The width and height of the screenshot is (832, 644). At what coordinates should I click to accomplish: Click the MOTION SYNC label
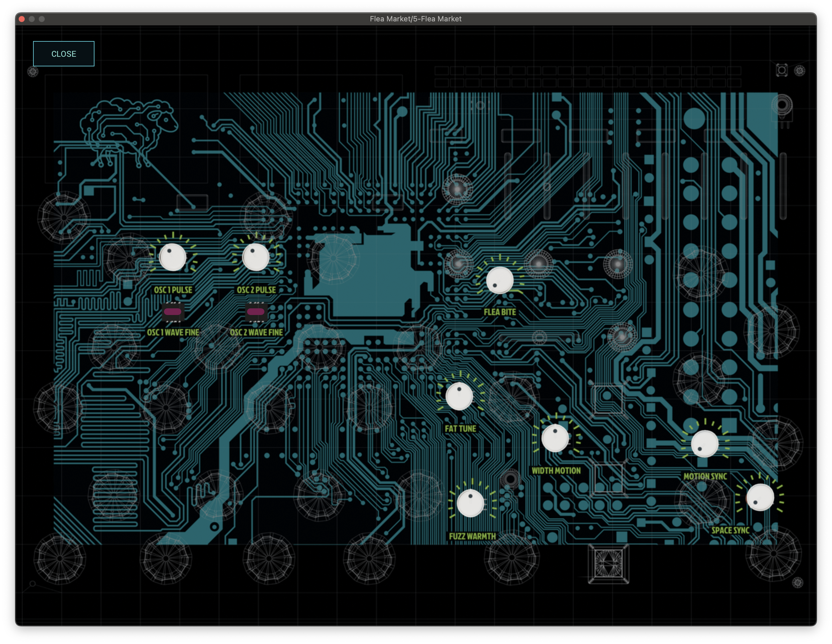[x=705, y=476]
